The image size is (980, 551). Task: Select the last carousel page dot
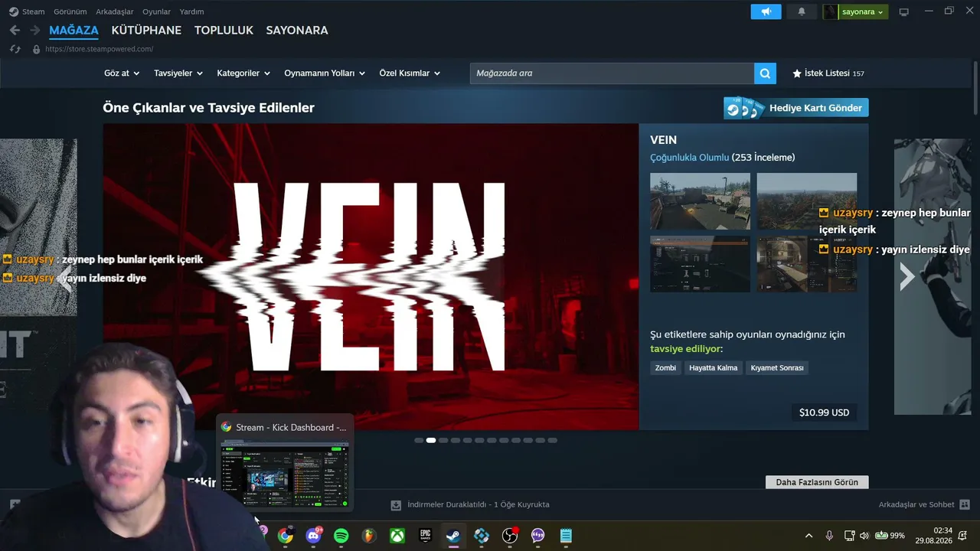pos(553,441)
